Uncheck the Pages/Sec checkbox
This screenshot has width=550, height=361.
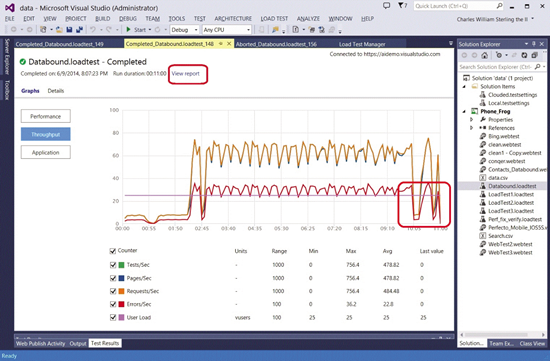pos(113,278)
